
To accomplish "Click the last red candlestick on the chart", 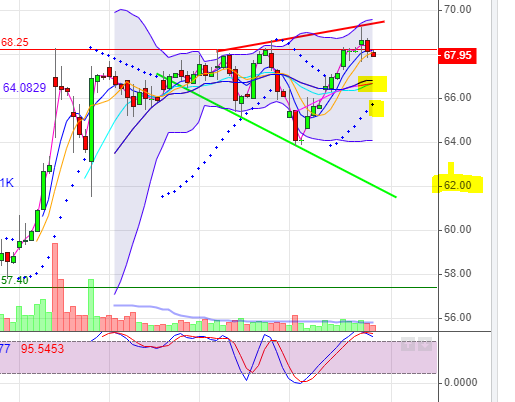I will tap(373, 54).
